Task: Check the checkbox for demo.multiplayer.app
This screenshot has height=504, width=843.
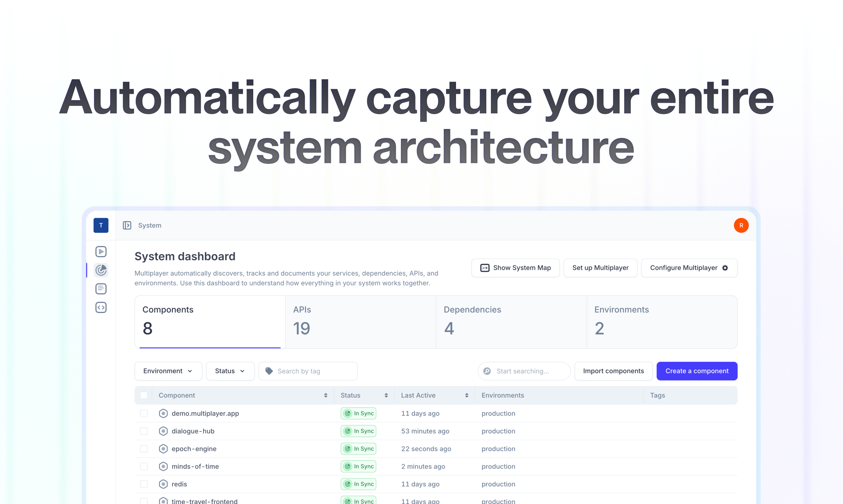Action: pyautogui.click(x=144, y=413)
